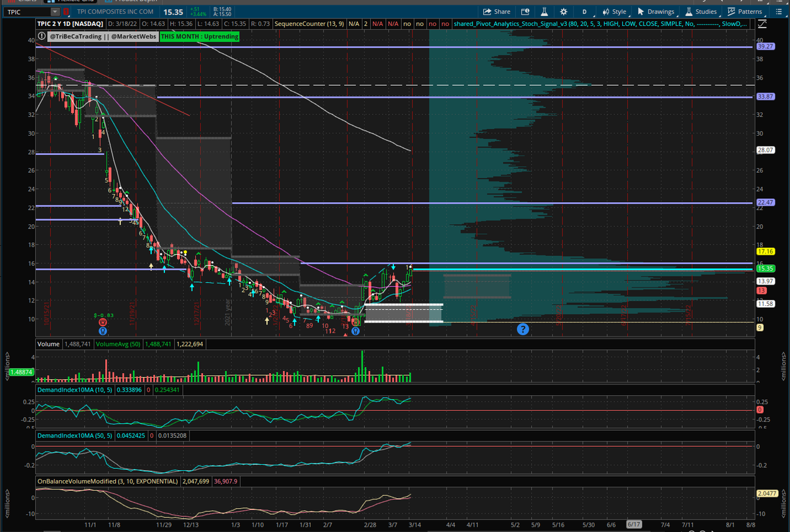Click the highlighted 6/17 date marker
The image size is (790, 532).
634,525
